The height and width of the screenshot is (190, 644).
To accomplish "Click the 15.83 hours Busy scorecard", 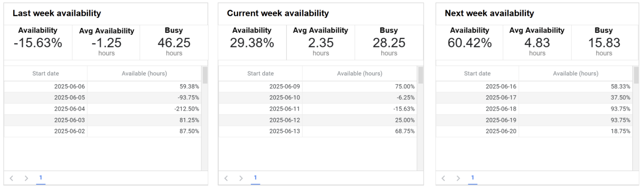I will [x=604, y=43].
